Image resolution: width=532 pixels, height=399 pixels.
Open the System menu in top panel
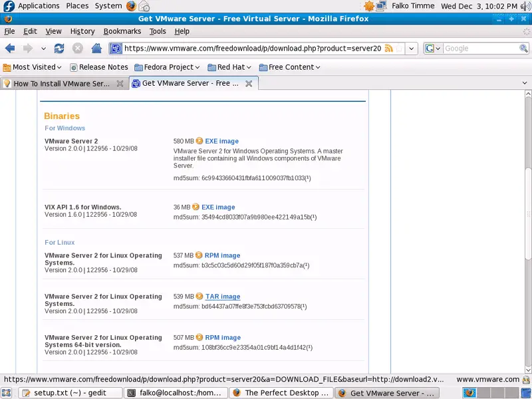[x=108, y=6]
